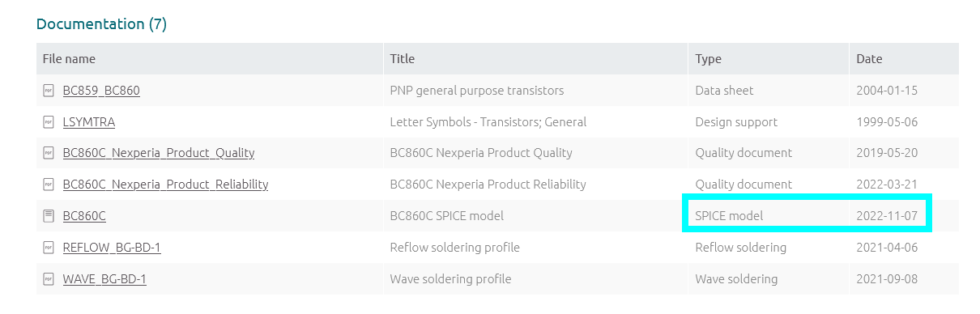Click the PDF icon for BC860C_Nexperia_Product_Quality
This screenshot has height=314, width=980.
click(49, 153)
